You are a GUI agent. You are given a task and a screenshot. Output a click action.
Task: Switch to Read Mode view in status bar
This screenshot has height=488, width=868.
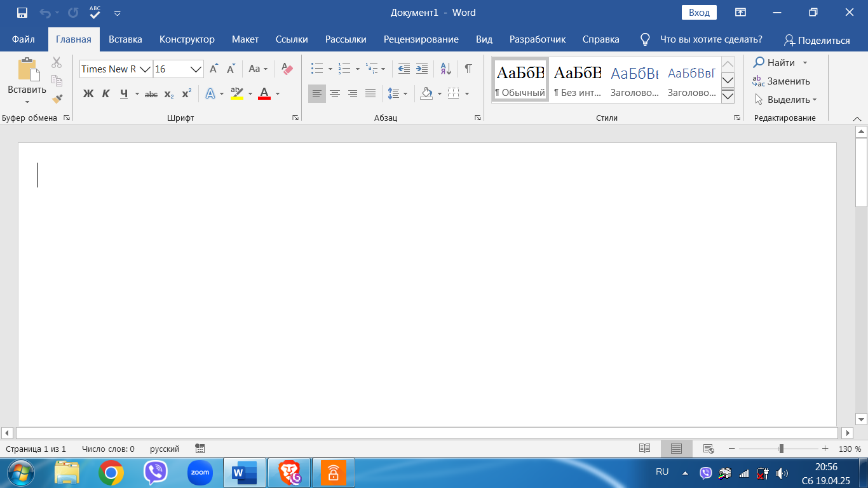(x=644, y=449)
